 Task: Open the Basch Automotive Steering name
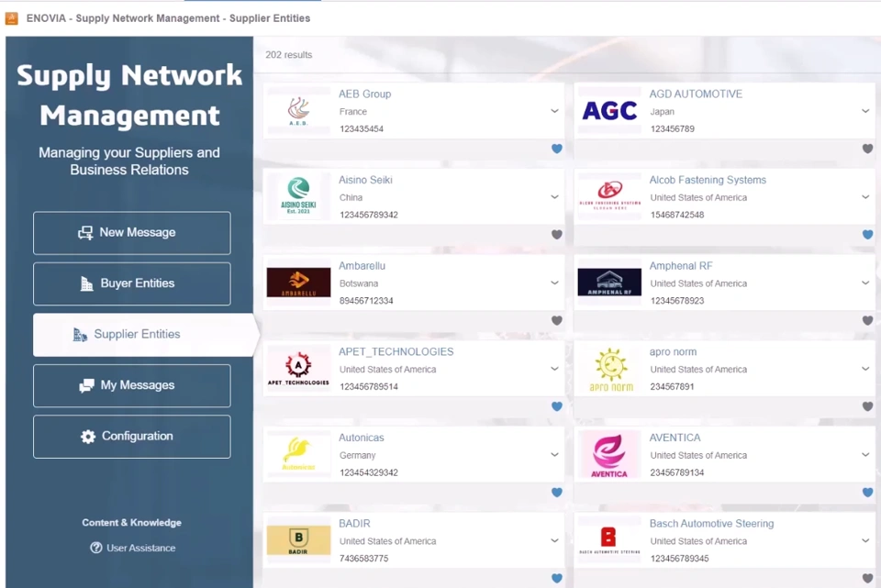[x=711, y=524]
